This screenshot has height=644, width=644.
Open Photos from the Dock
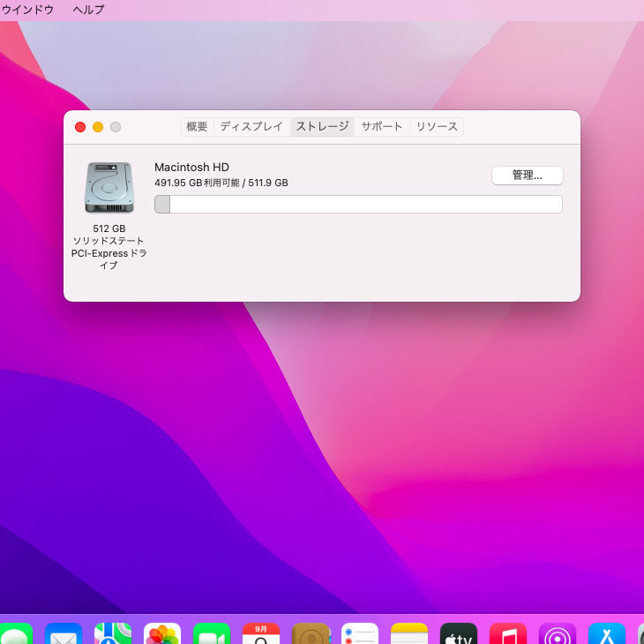(162, 633)
